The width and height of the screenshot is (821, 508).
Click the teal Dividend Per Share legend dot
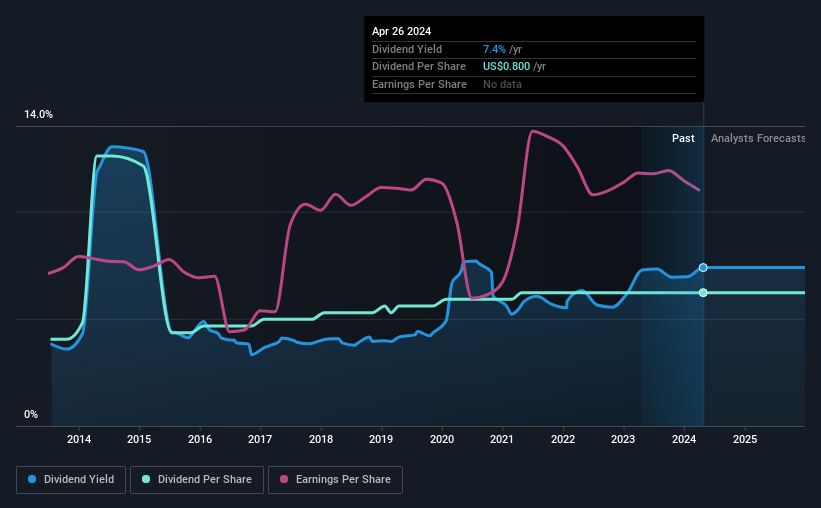point(146,479)
